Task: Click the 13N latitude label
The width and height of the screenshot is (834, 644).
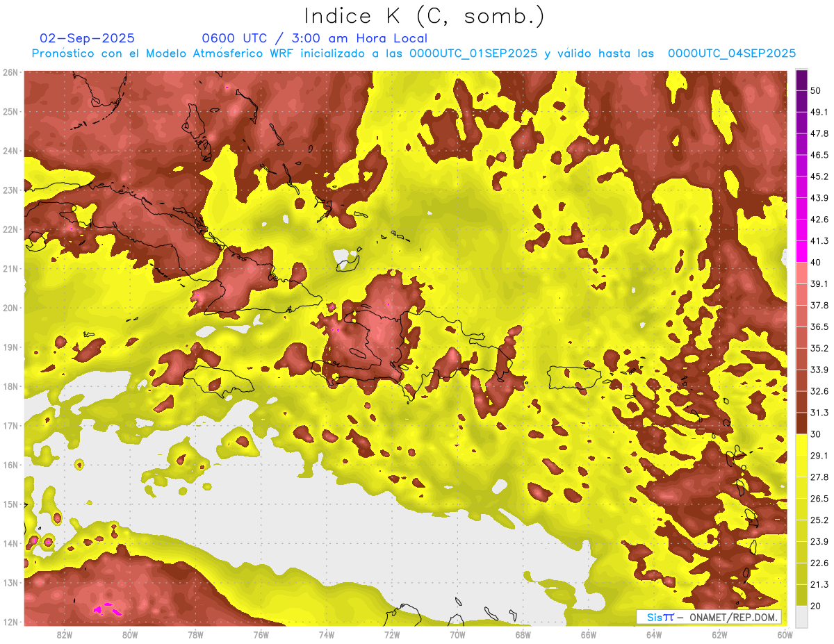Action: (10, 582)
